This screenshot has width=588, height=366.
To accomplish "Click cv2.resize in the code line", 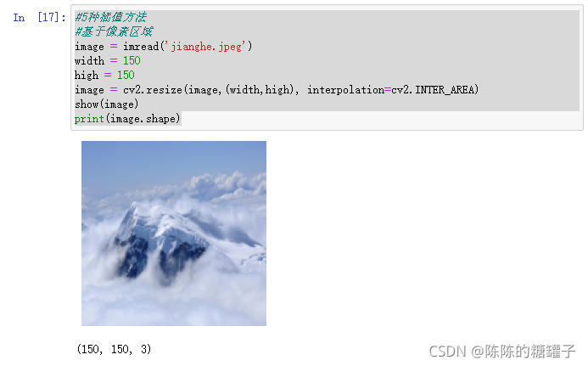I will (x=153, y=90).
